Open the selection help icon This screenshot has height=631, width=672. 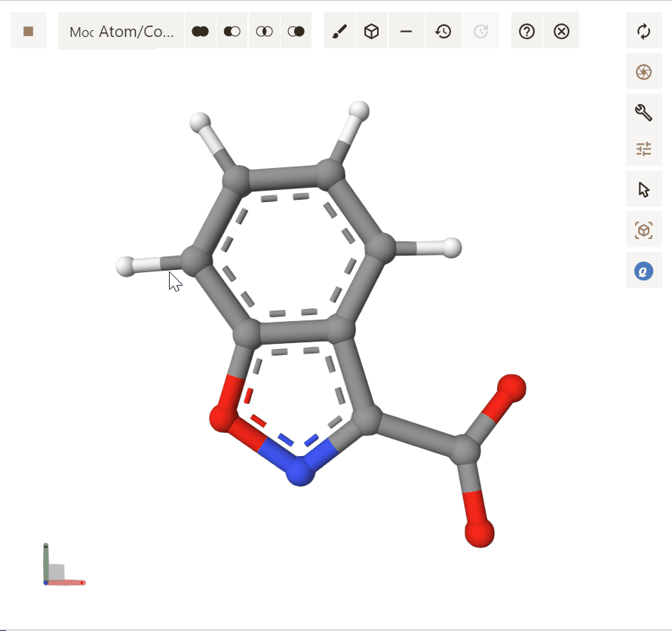(527, 32)
